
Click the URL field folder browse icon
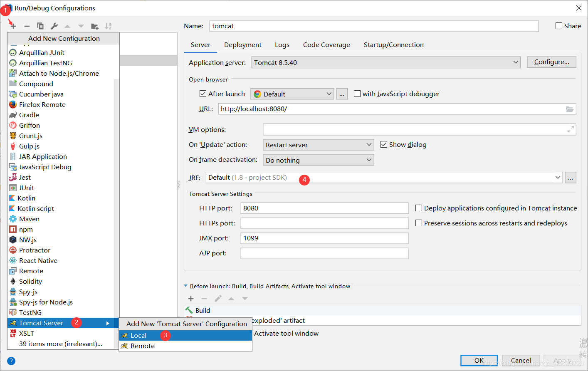(x=570, y=109)
